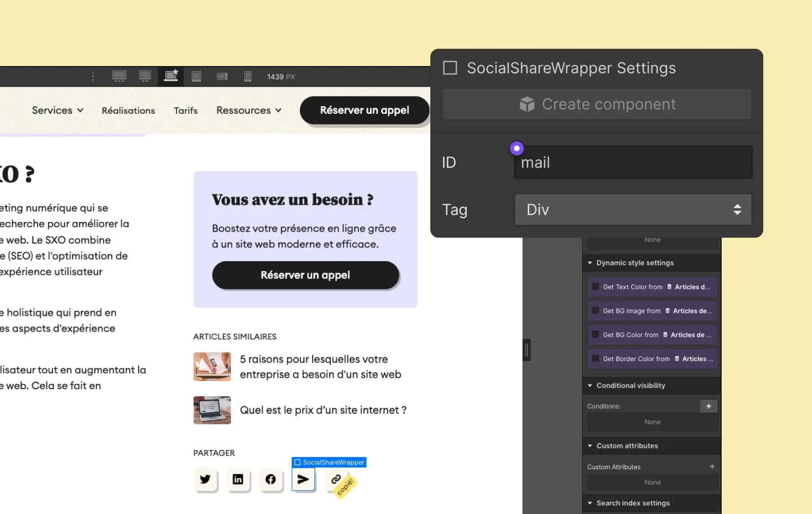Viewport: 812px width, 514px height.
Task: Collapse Conditional visibility section
Action: pos(590,385)
